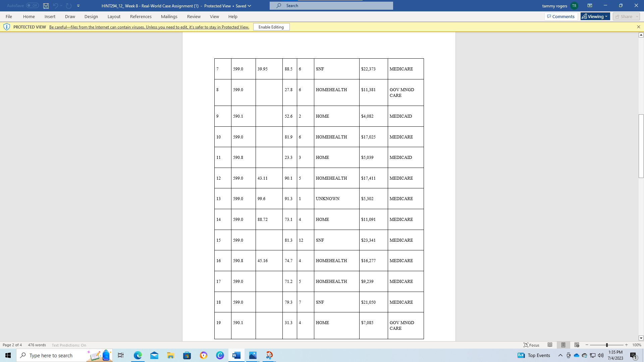This screenshot has width=644, height=362.
Task: Close the Protected View message bar
Action: pyautogui.click(x=638, y=27)
